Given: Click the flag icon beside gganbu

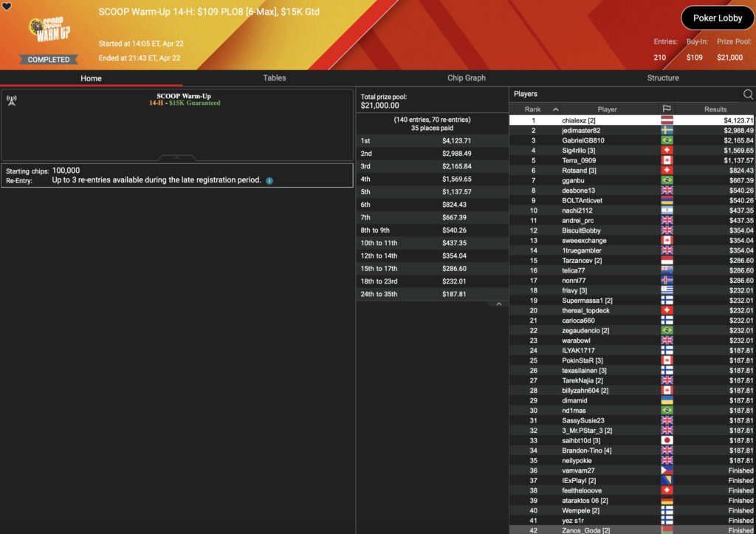Looking at the screenshot, I should coord(667,180).
